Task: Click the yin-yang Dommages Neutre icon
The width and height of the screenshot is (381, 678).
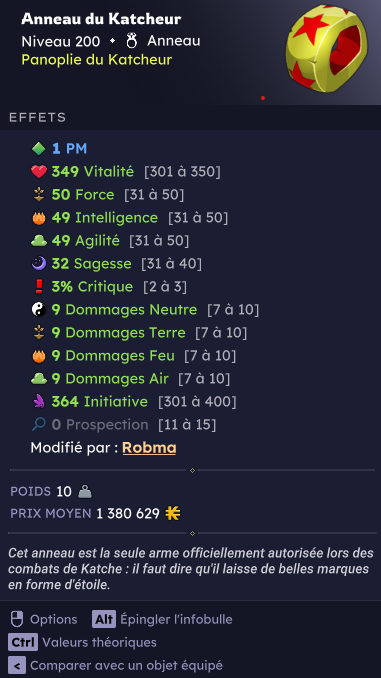Action: (x=38, y=310)
